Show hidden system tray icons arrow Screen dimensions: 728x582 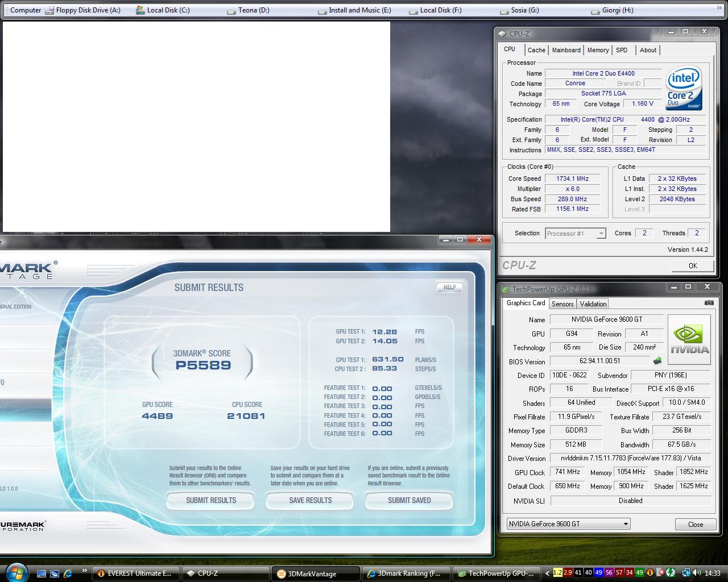point(548,573)
